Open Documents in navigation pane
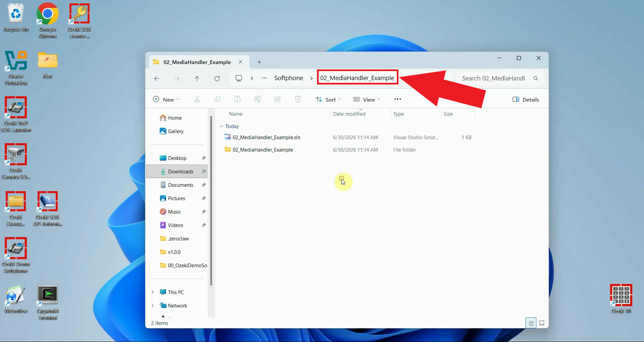Image resolution: width=644 pixels, height=342 pixels. 177,185
